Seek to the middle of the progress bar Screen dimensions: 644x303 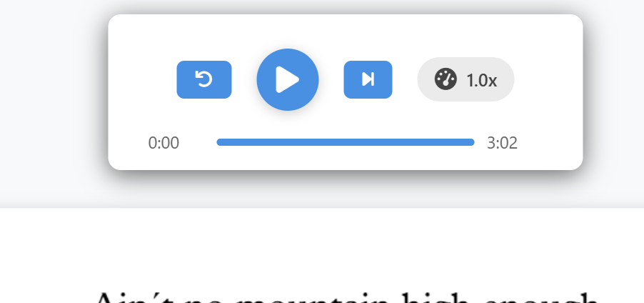tap(346, 142)
